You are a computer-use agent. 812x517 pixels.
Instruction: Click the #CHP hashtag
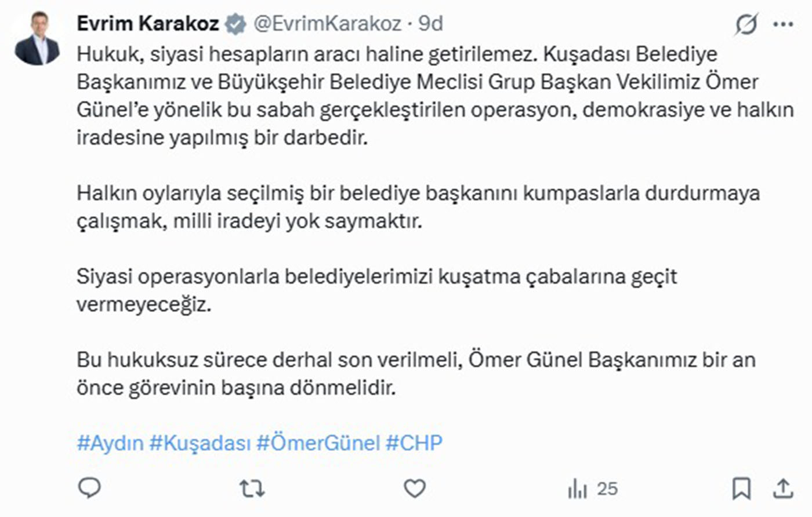414,443
